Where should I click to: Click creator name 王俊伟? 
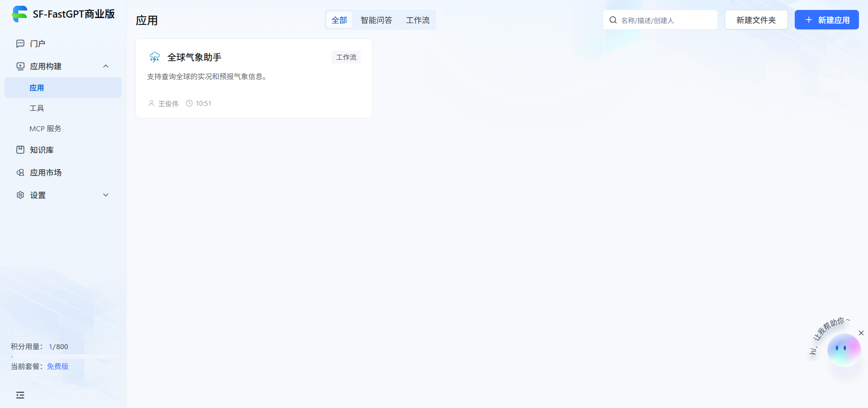click(168, 104)
